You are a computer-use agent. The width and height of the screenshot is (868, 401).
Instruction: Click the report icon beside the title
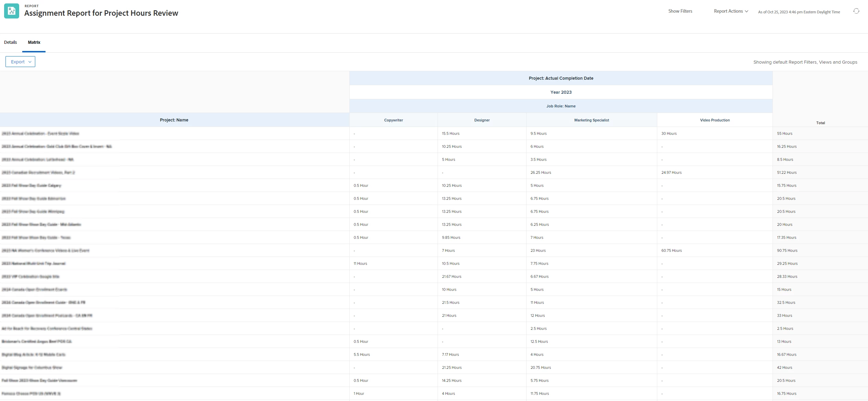pos(12,11)
